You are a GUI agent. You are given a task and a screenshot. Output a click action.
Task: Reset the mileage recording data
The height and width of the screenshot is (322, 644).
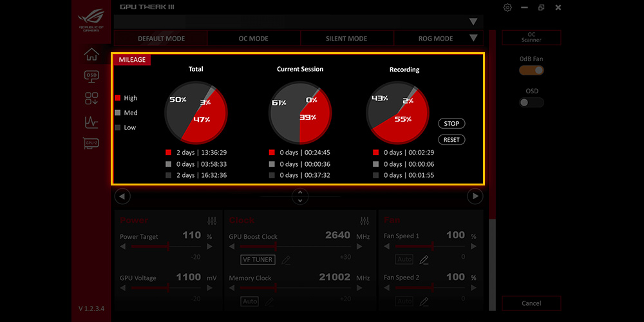[451, 140]
